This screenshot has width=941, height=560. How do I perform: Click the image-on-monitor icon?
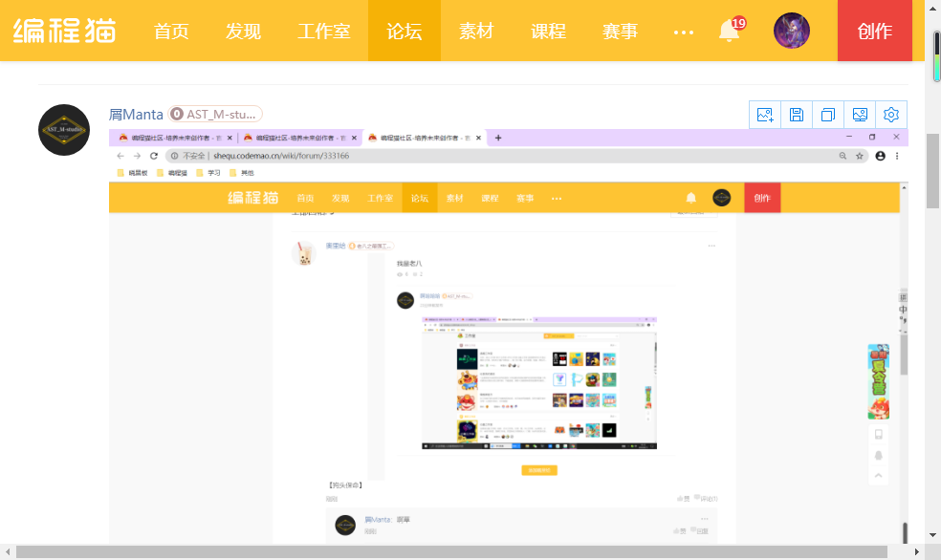click(x=860, y=115)
